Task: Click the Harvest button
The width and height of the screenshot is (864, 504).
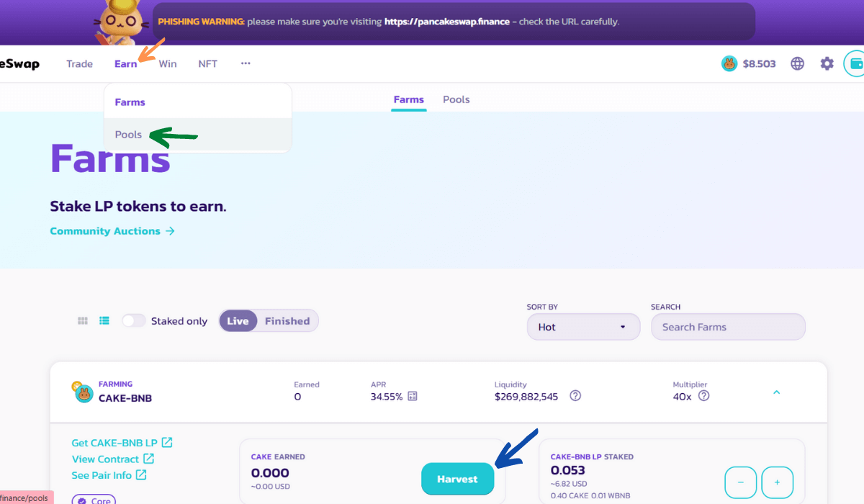Action: pos(457,479)
